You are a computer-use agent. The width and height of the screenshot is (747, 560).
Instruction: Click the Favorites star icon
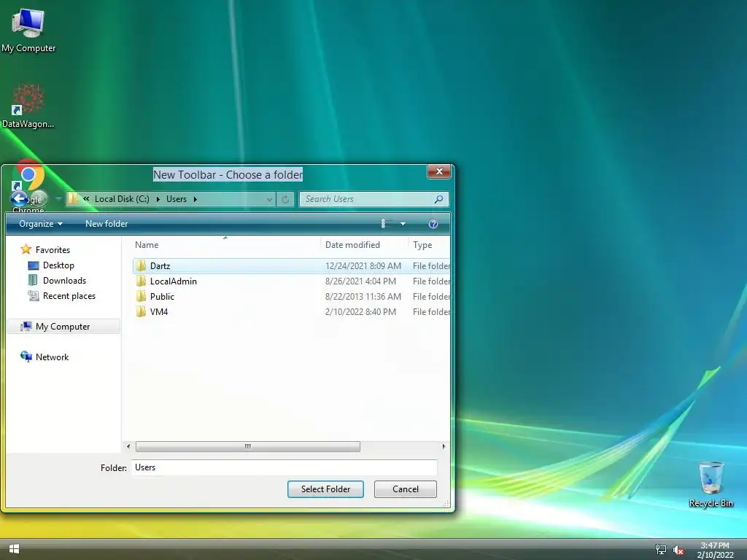[26, 249]
